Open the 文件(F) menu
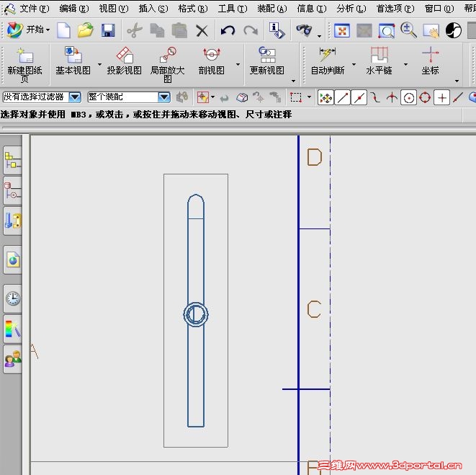The image size is (476, 475). click(35, 9)
